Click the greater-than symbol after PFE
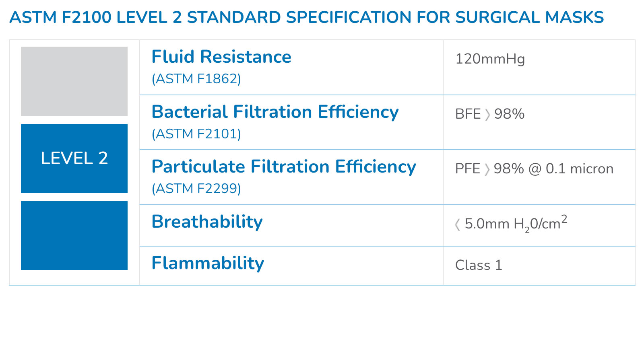The width and height of the screenshot is (644, 362). click(x=487, y=169)
